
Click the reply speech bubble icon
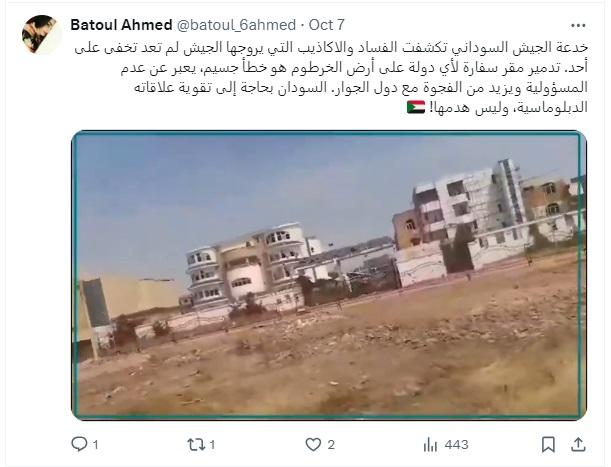pos(79,444)
